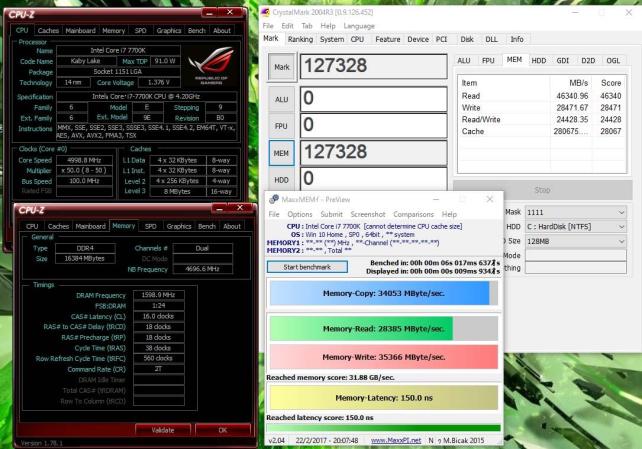Click the Read row in MEM results
The image size is (642, 449).
point(542,96)
